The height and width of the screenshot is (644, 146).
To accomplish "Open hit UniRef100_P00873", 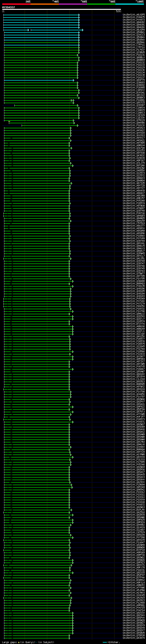I will tap(133, 20).
